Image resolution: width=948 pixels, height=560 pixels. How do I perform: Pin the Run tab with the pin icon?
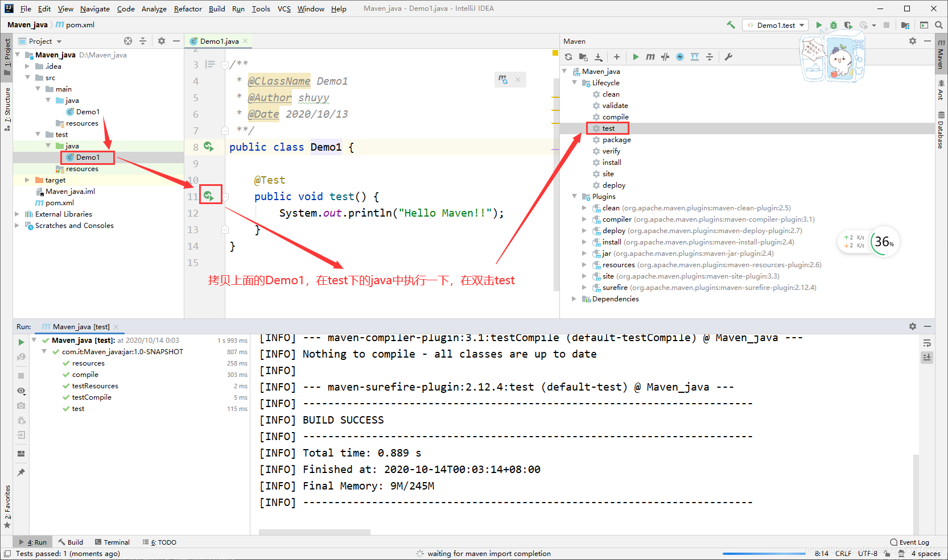(x=21, y=472)
